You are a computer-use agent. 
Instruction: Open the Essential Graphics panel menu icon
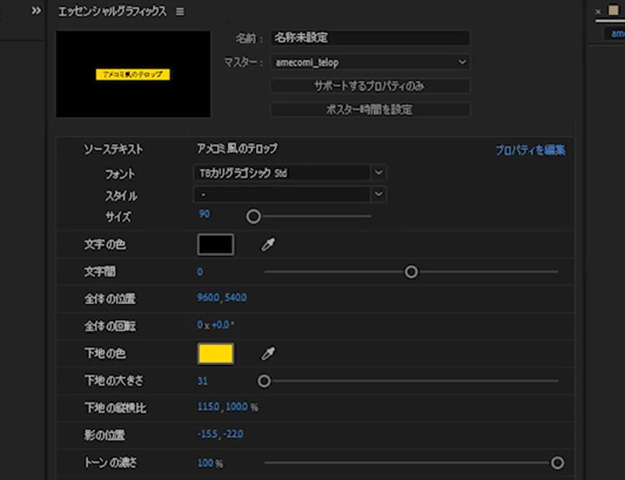(x=180, y=11)
